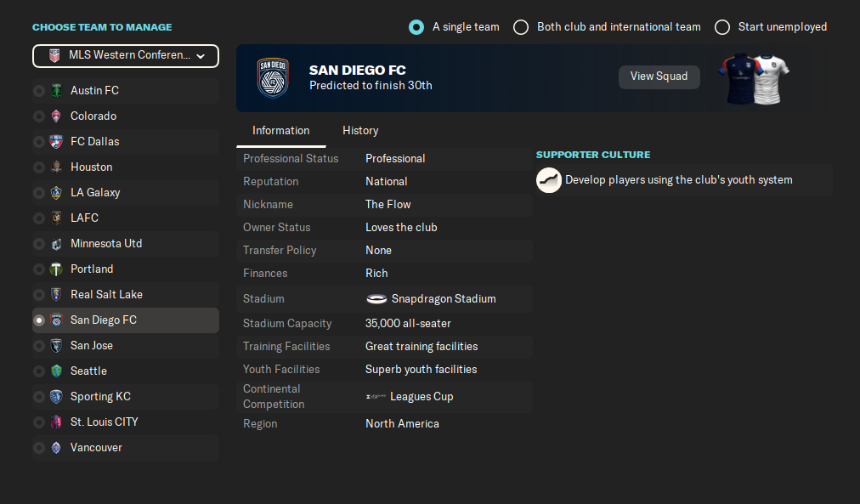
Task: Click 'Great training facilities' value
Action: (422, 347)
